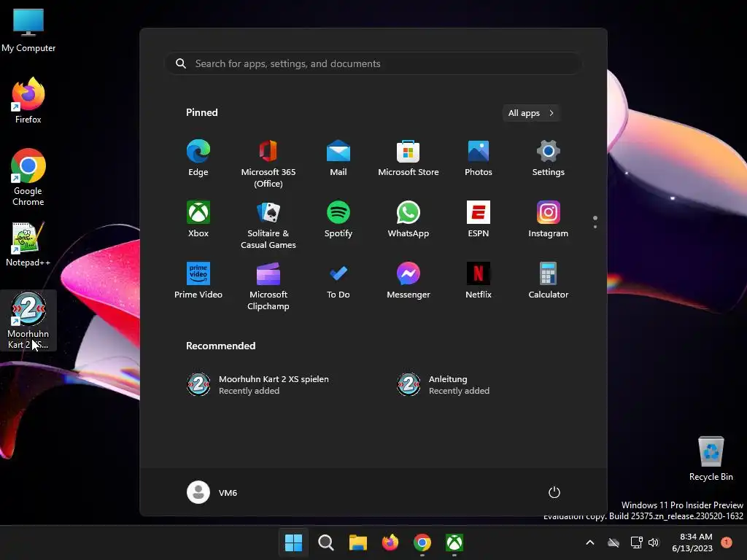Focus the Start menu search box
747x560 pixels.
click(x=373, y=63)
